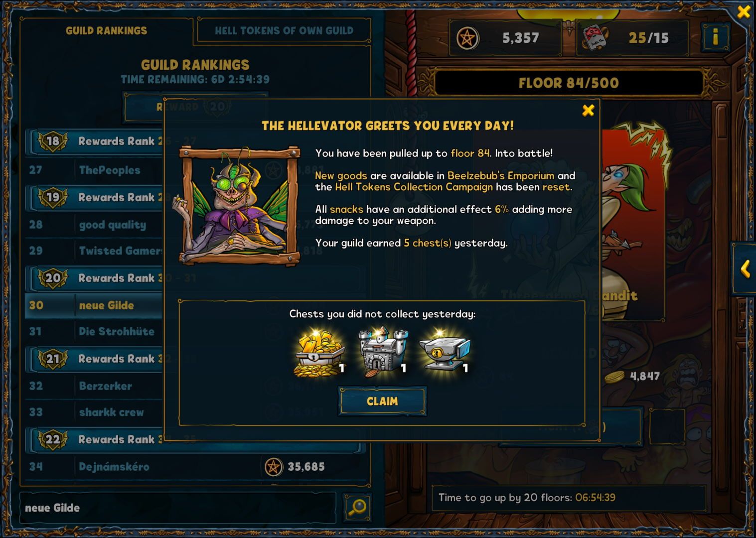
Task: Switch to Hell Tokens of Own Guild tab
Action: [x=284, y=30]
